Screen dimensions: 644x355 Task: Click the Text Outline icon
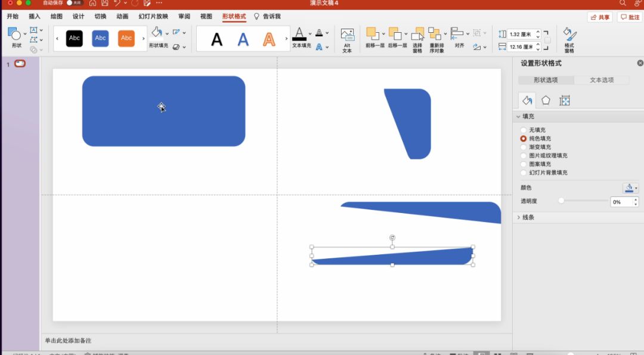319,32
